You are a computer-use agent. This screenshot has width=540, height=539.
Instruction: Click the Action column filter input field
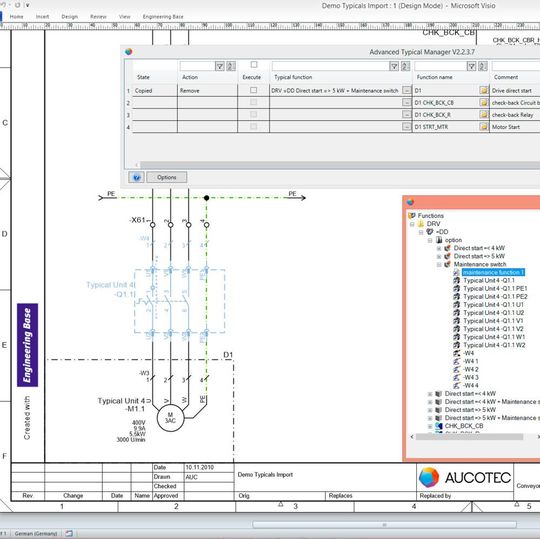tap(197, 66)
